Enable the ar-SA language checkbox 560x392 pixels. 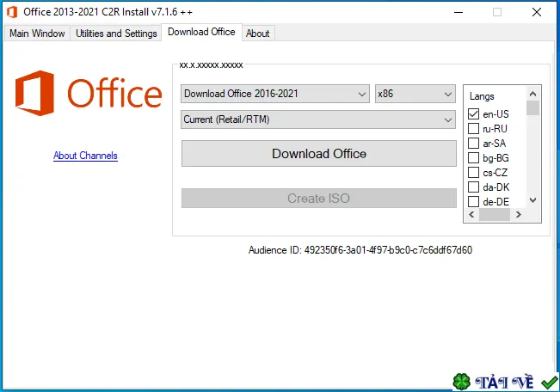coord(474,144)
